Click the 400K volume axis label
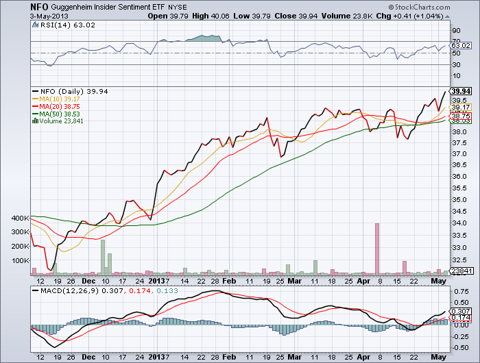Viewport: 480px width, 363px height. coord(21,218)
